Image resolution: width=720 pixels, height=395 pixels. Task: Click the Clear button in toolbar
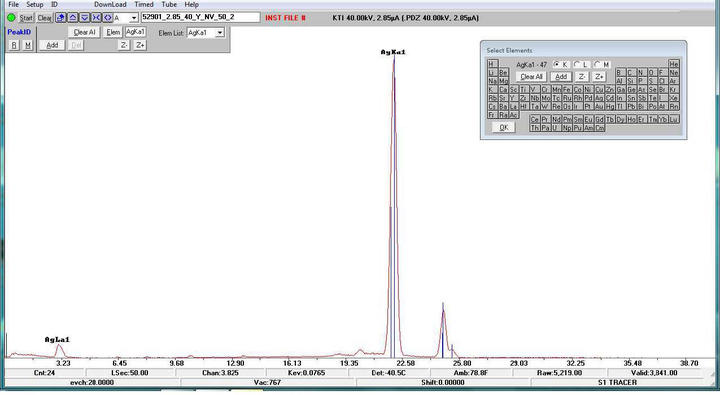pos(45,18)
